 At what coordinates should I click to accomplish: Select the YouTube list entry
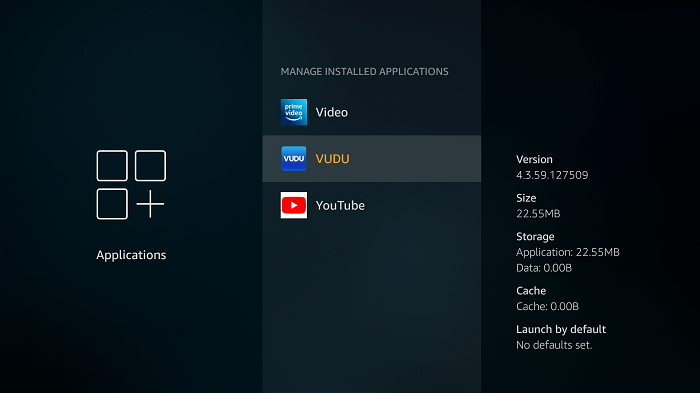[372, 205]
